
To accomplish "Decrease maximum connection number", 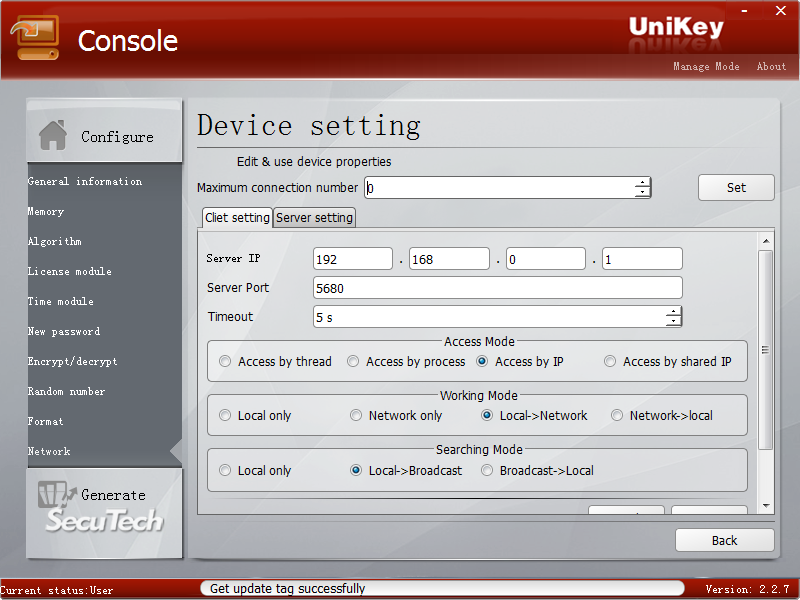I will pos(642,193).
